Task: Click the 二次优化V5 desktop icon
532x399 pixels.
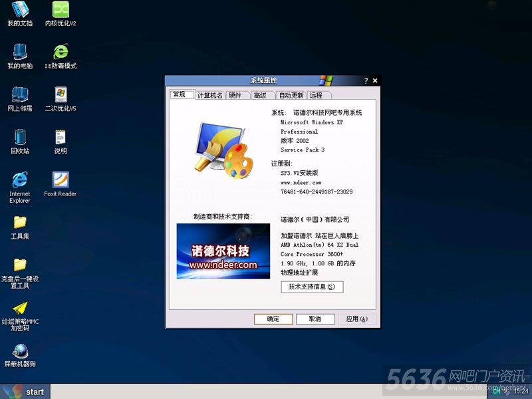Action: (x=61, y=99)
